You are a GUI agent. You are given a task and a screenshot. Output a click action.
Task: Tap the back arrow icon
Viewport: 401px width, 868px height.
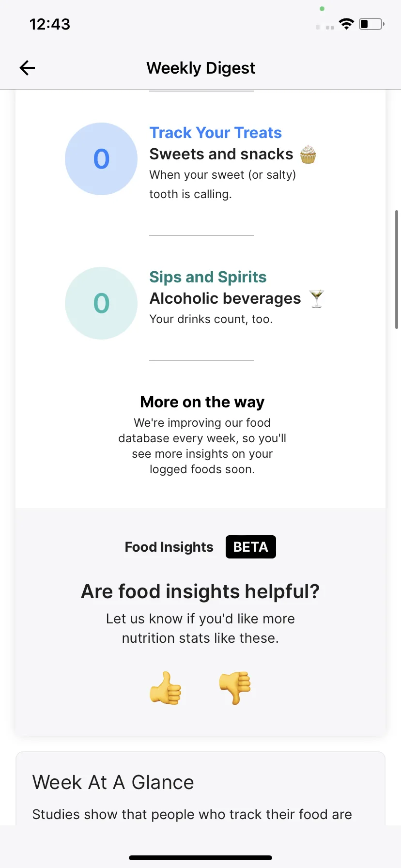pos(27,68)
